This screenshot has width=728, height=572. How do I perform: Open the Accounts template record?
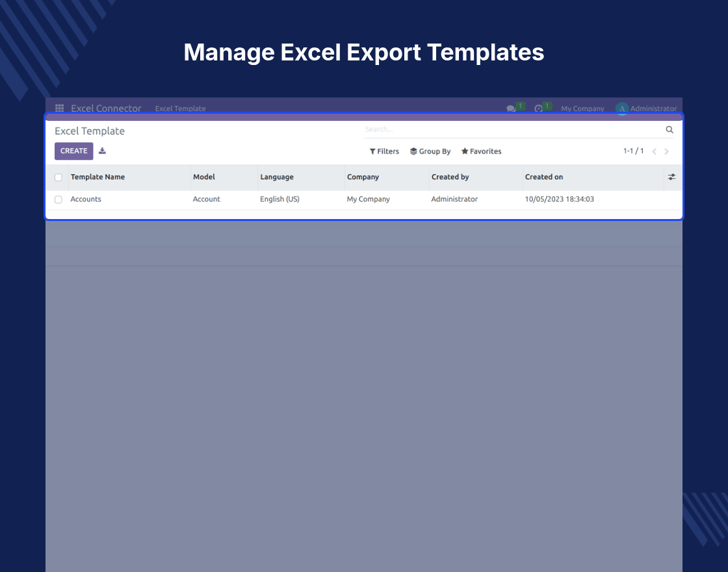coord(86,199)
